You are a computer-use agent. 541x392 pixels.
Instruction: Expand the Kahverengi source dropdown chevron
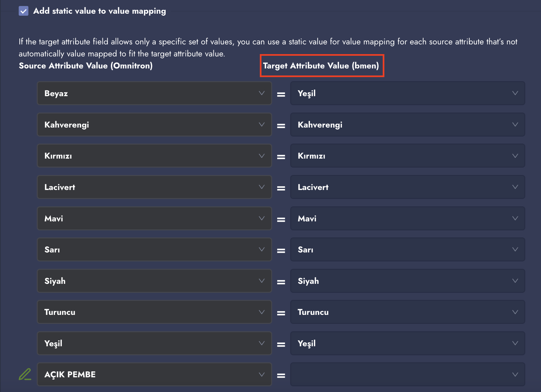coord(261,125)
